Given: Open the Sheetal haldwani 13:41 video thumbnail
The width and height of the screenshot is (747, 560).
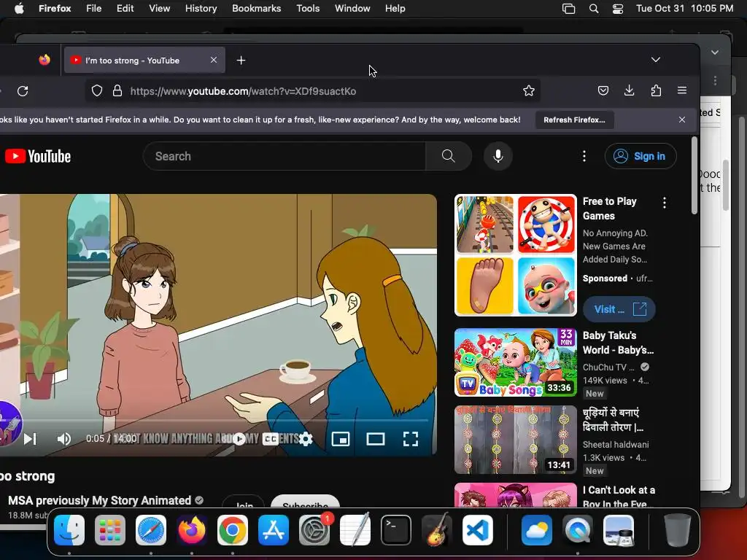Looking at the screenshot, I should [516, 440].
